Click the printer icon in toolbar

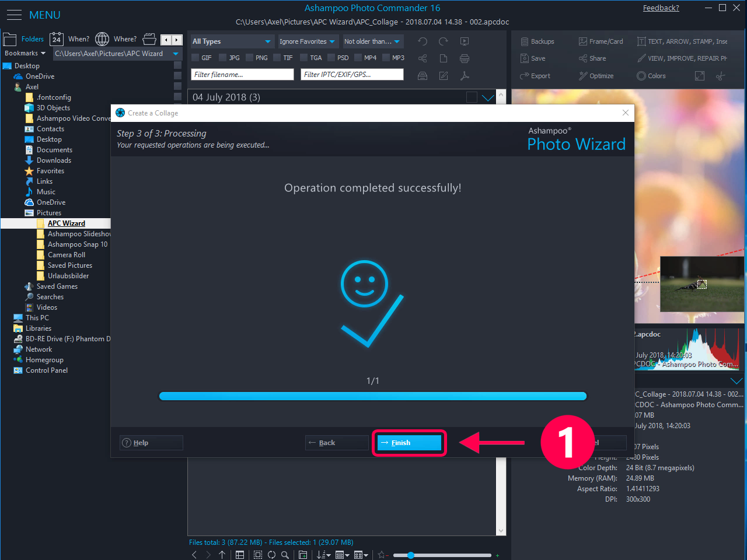pyautogui.click(x=465, y=58)
